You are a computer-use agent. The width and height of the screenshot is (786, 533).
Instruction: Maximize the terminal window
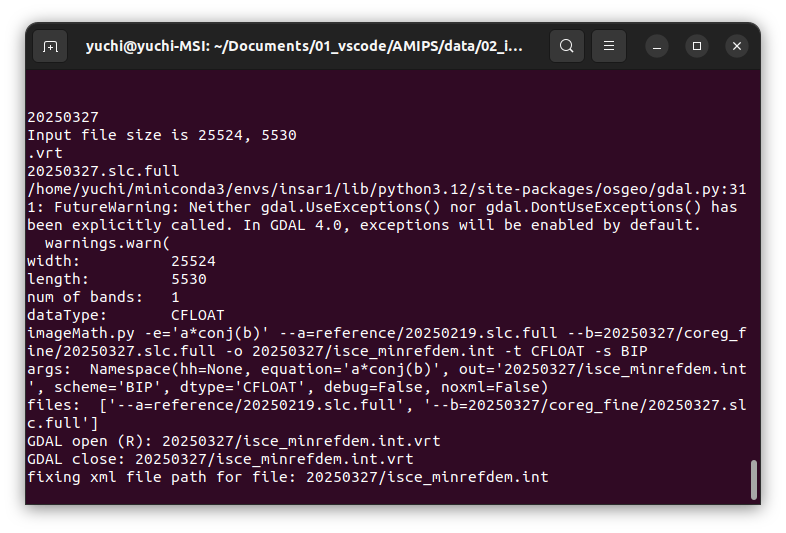coord(697,46)
